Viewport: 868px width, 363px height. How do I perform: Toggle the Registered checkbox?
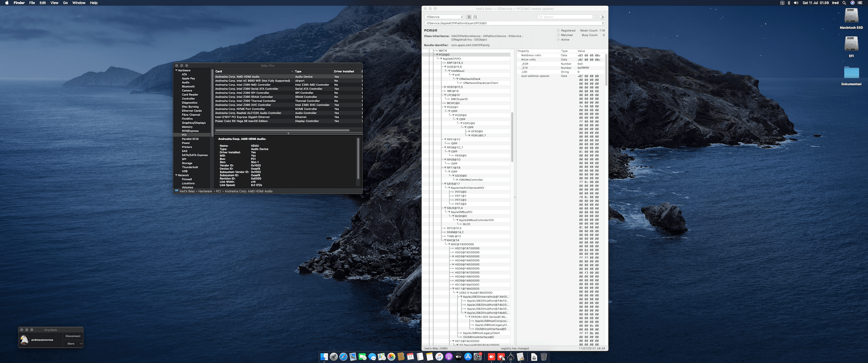tap(558, 30)
